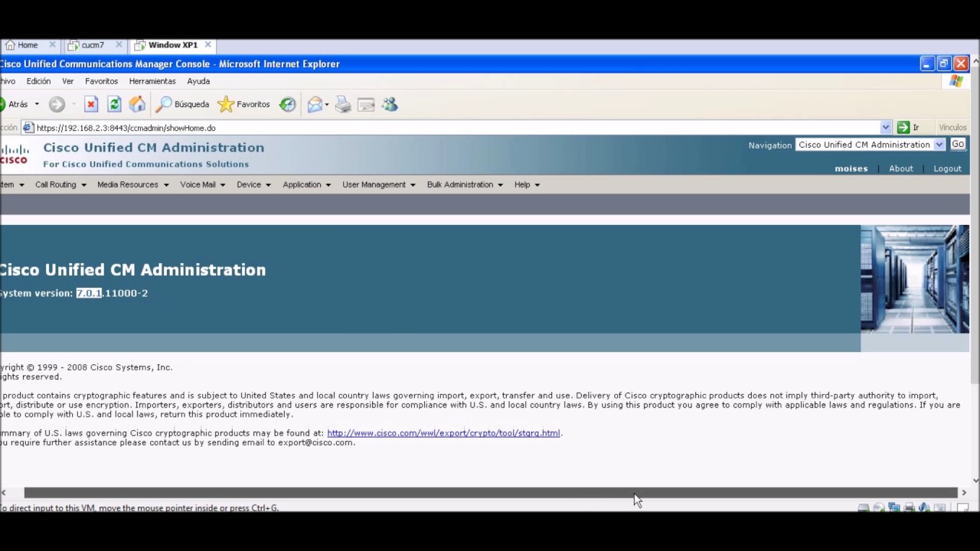Click the Refresh page icon
This screenshot has width=980, height=551.
point(114,104)
